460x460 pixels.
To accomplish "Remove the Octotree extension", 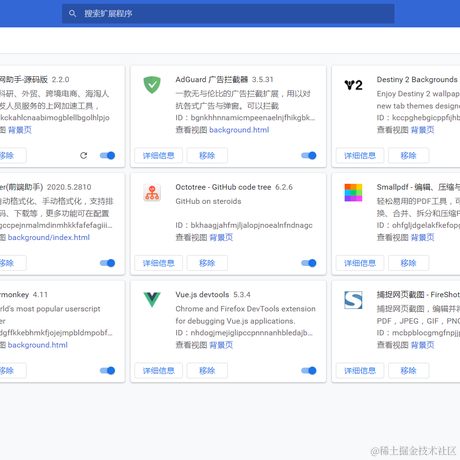I will 207,263.
